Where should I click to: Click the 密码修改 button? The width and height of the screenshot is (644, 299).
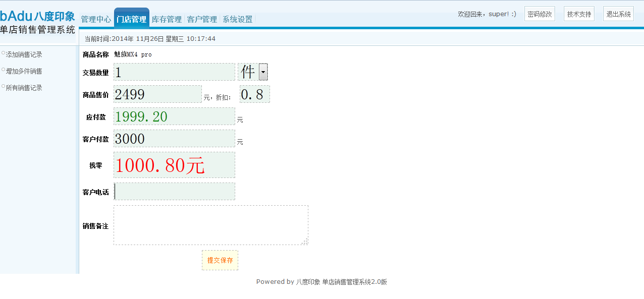[540, 14]
